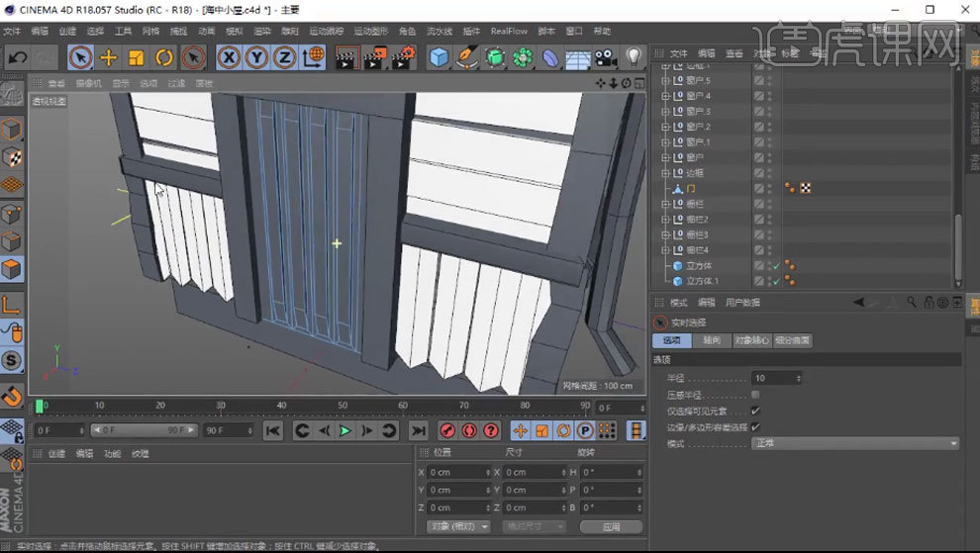Click the 应用 apply button
This screenshot has height=553, width=980.
tap(611, 526)
